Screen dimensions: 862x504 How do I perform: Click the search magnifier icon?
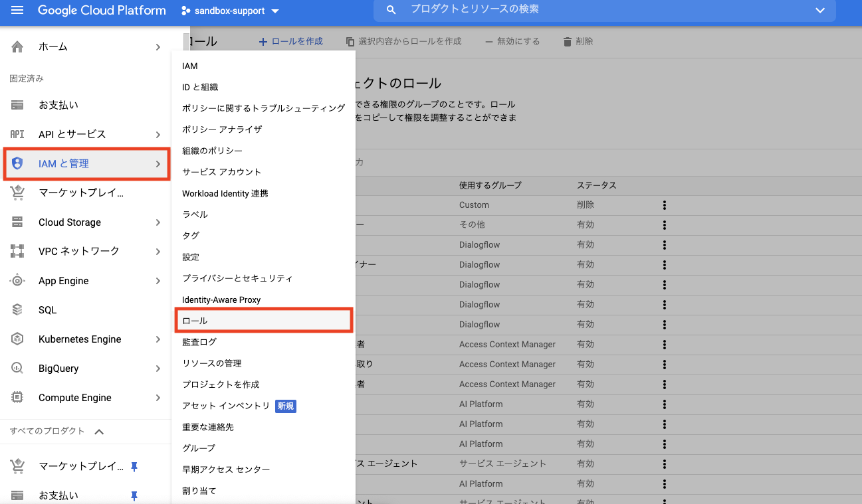pos(391,10)
